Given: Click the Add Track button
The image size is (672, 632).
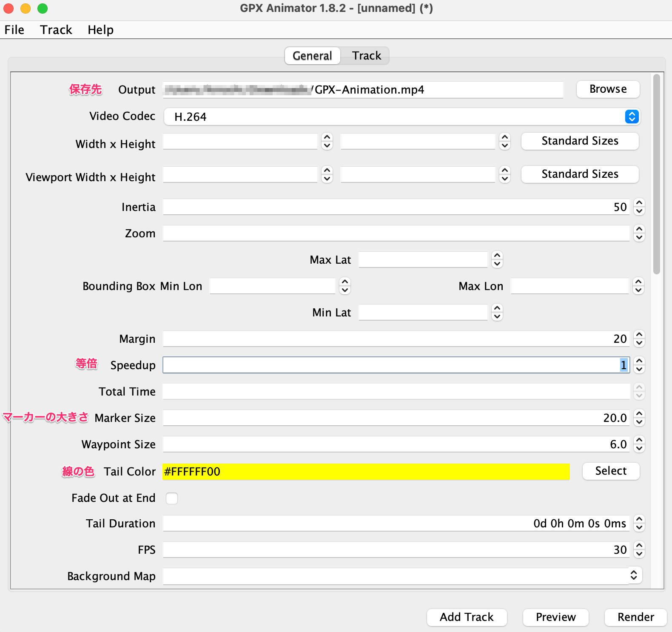Looking at the screenshot, I should coord(467,617).
